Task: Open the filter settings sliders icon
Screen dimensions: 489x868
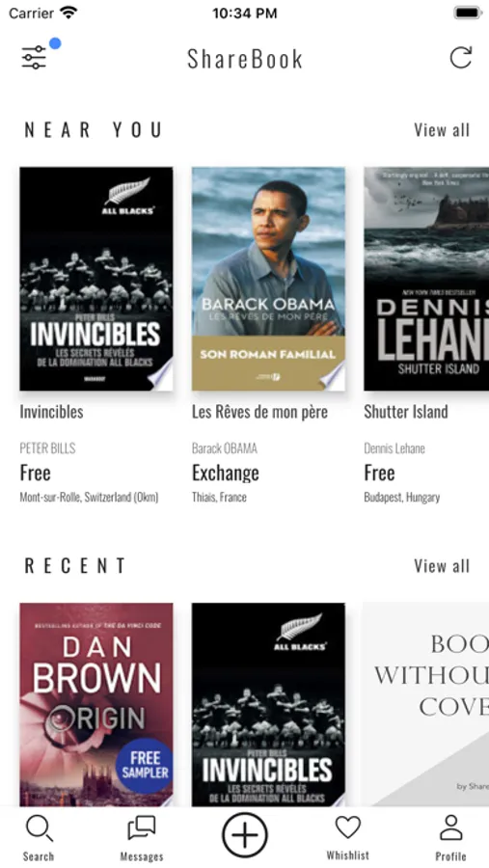Action: click(35, 58)
